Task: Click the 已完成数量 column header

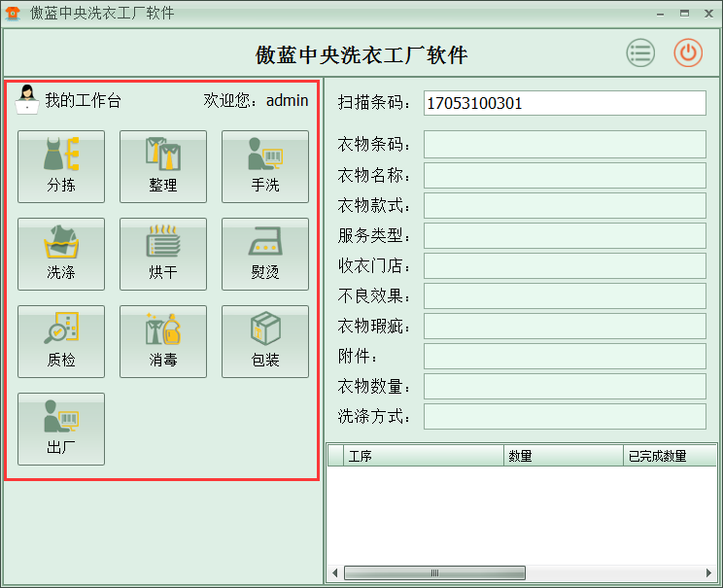Action: point(669,456)
